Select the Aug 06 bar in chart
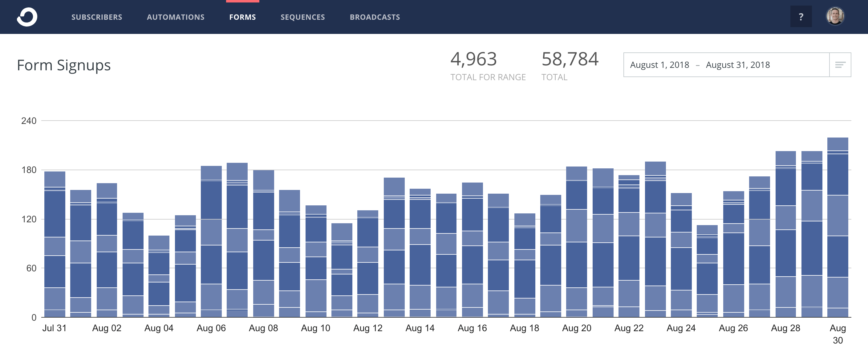Image resolution: width=868 pixels, height=354 pixels. tap(211, 242)
